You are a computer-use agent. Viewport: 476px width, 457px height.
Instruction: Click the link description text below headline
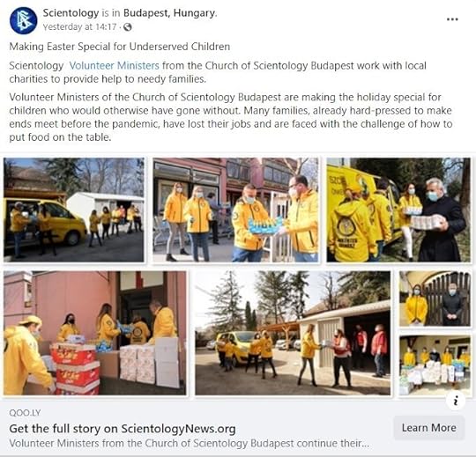pyautogui.click(x=190, y=444)
